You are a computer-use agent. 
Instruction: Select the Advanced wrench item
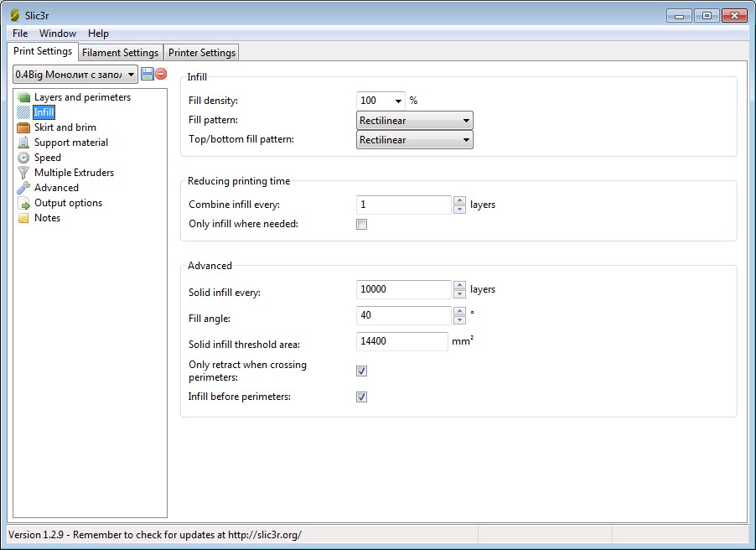[x=56, y=188]
